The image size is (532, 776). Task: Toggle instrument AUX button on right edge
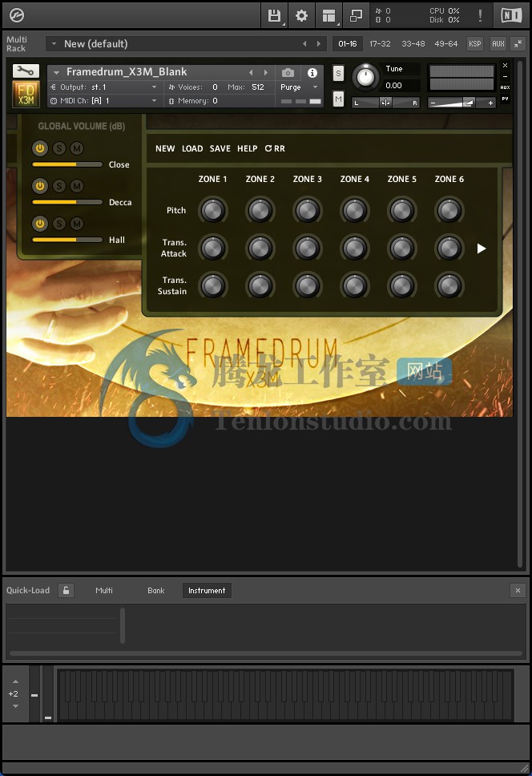click(x=505, y=87)
